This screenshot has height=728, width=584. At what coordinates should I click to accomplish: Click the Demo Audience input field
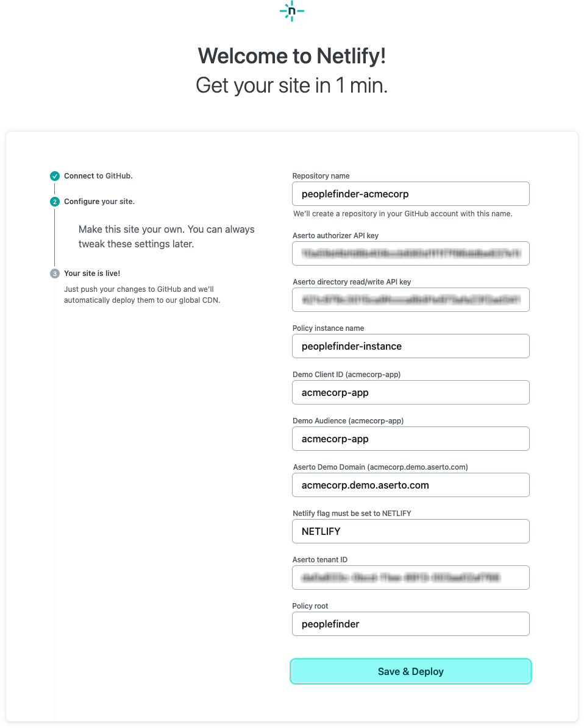tap(411, 439)
